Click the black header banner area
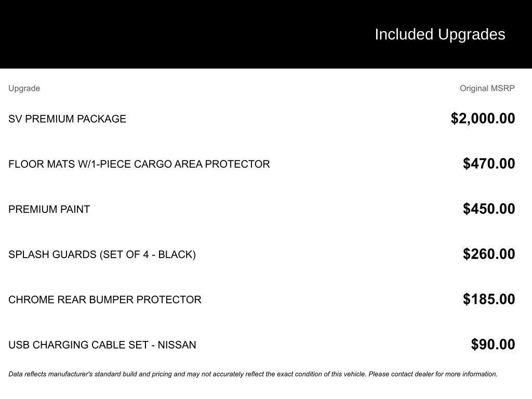 (266, 34)
